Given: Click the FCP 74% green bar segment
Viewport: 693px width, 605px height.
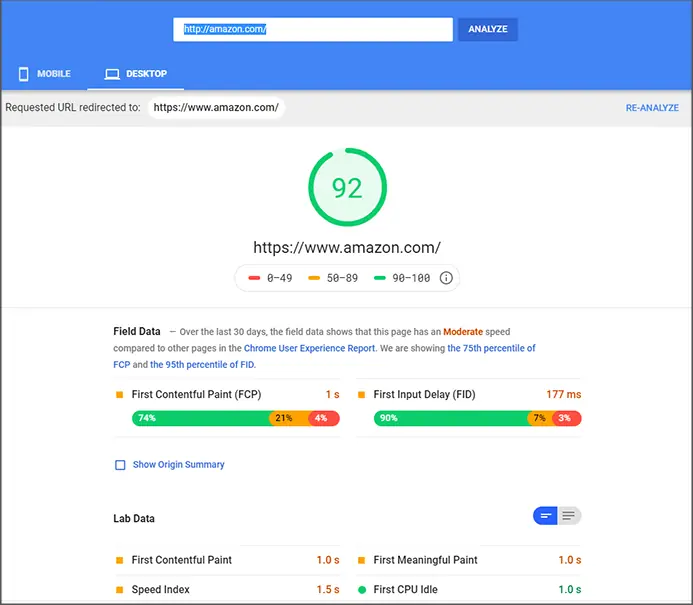Looking at the screenshot, I should (x=201, y=418).
